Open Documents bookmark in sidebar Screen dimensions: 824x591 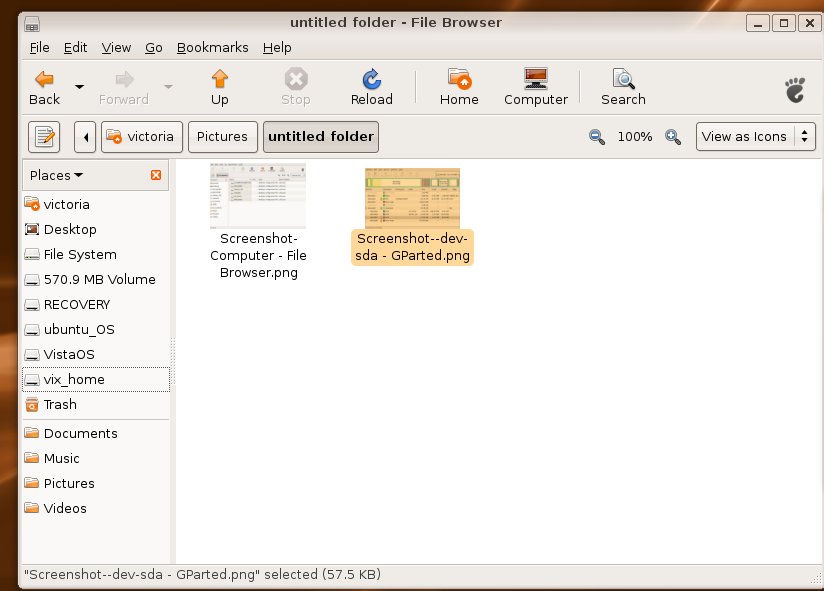click(x=96, y=433)
